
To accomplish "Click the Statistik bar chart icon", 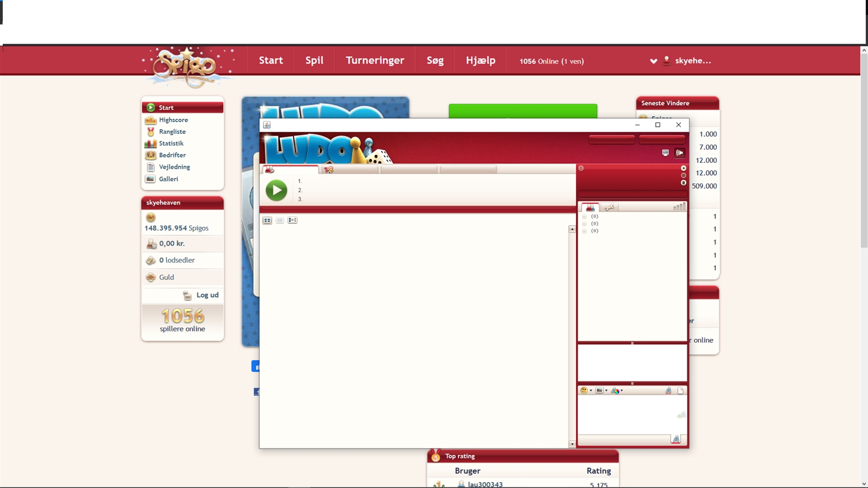I will pyautogui.click(x=150, y=144).
